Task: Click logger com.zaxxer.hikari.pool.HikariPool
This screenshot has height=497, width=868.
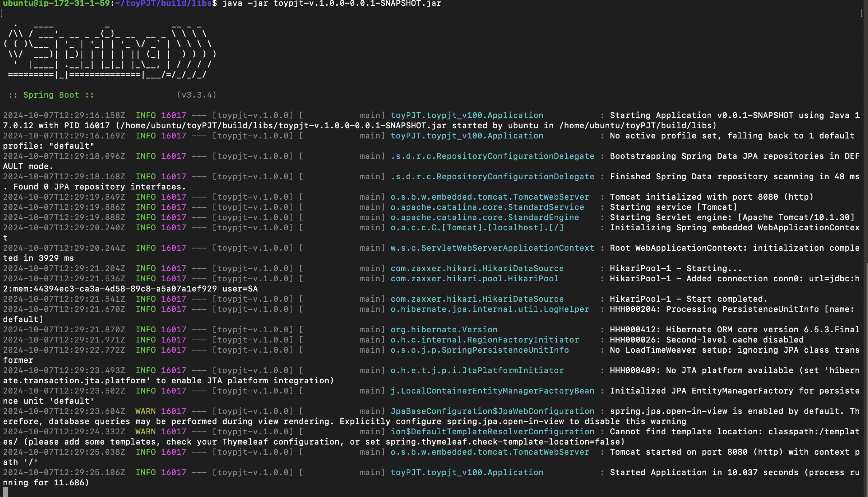Action: 474,279
